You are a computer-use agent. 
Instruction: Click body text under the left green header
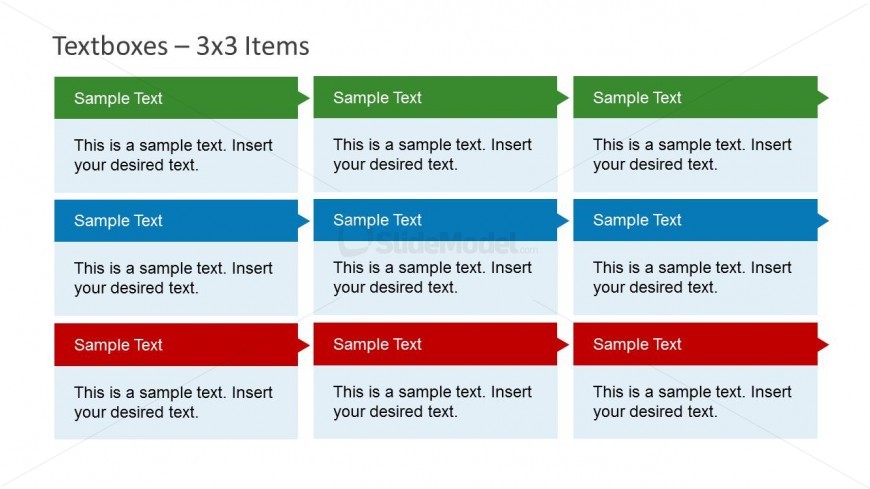(173, 155)
